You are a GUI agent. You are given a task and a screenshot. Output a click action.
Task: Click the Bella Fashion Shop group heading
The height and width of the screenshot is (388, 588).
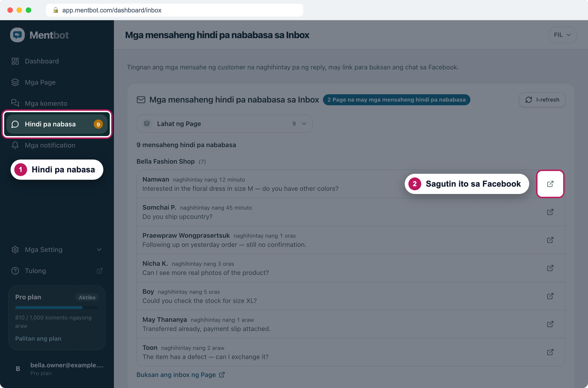pyautogui.click(x=165, y=162)
